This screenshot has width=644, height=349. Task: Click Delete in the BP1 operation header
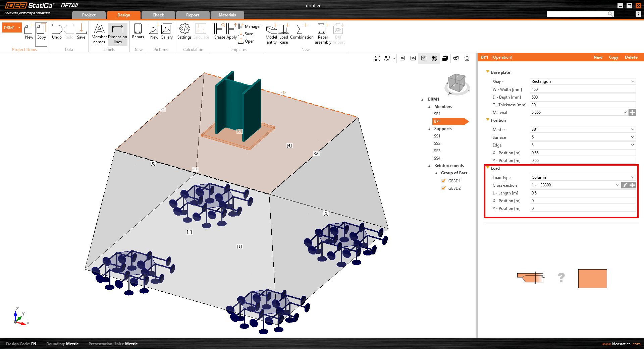(x=631, y=57)
